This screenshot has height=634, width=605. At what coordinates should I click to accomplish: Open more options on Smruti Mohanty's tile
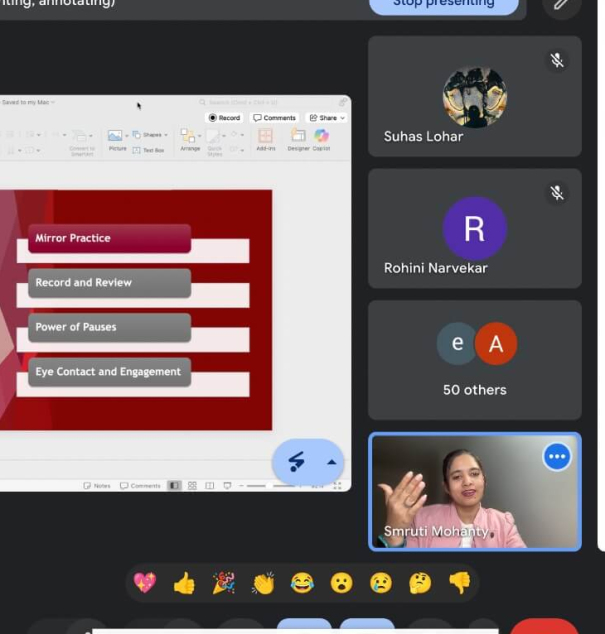pos(557,457)
